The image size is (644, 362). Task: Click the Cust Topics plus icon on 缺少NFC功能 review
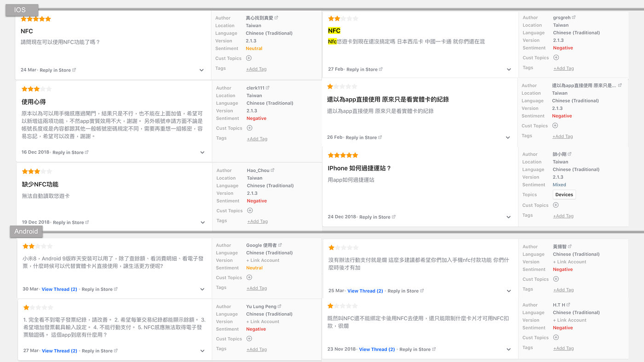tap(249, 210)
